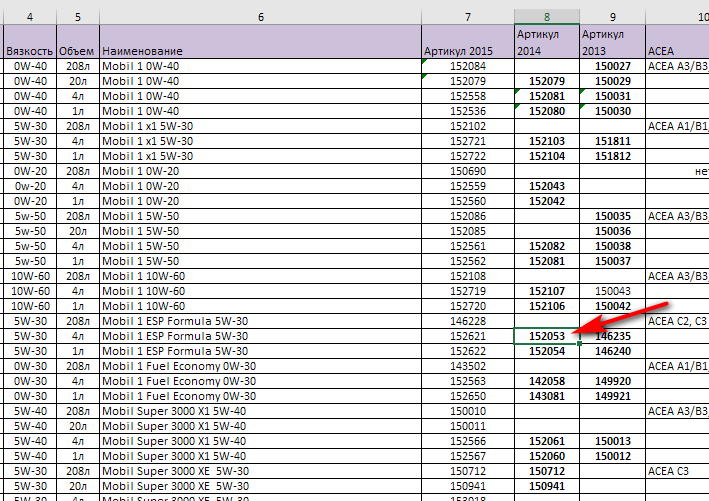
Task: Select cell with value 152560
Action: pyautogui.click(x=468, y=201)
